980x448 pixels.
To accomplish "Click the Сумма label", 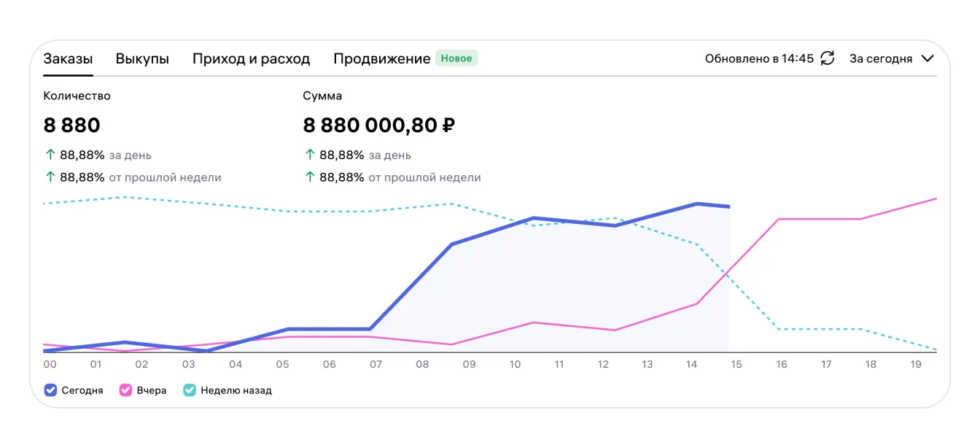I will (x=322, y=96).
